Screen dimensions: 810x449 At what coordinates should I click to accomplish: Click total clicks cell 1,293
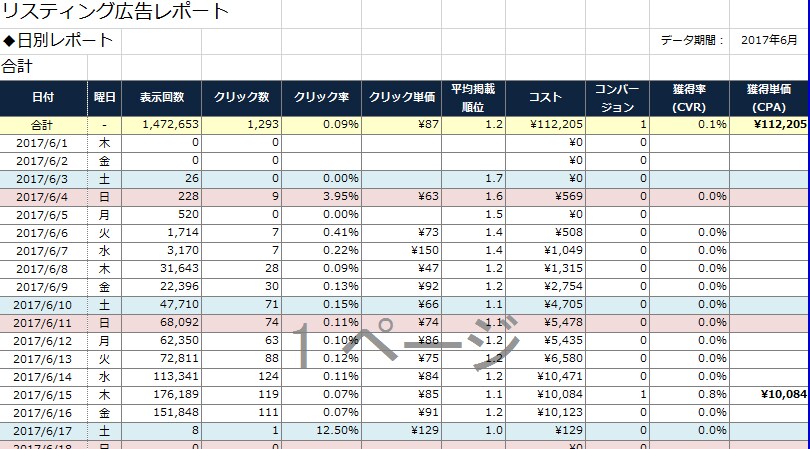[x=241, y=125]
